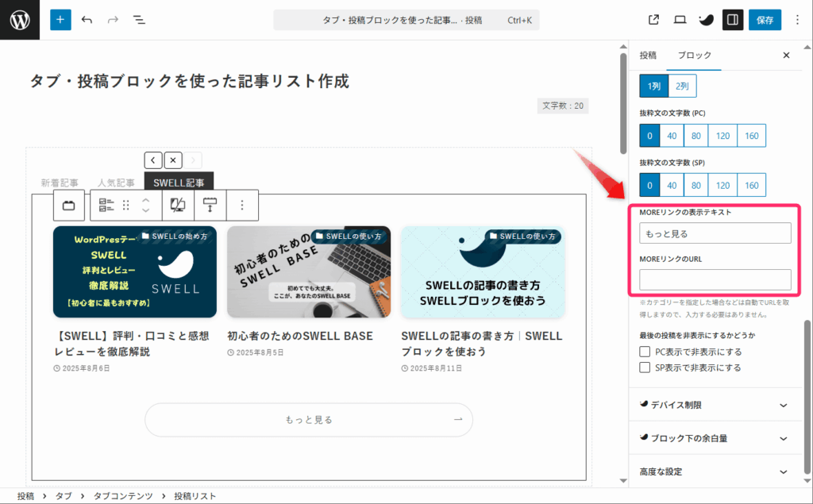Select the SWELL記事 tab
Screen dimensions: 813x504
[179, 183]
